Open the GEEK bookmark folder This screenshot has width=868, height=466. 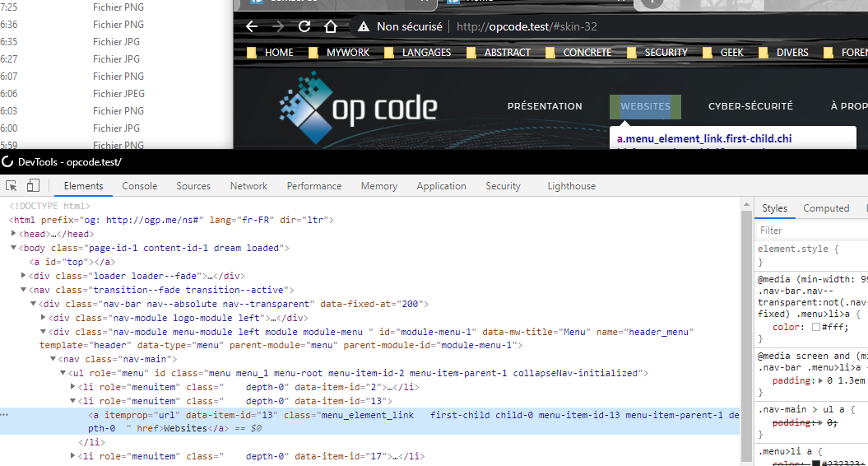723,53
